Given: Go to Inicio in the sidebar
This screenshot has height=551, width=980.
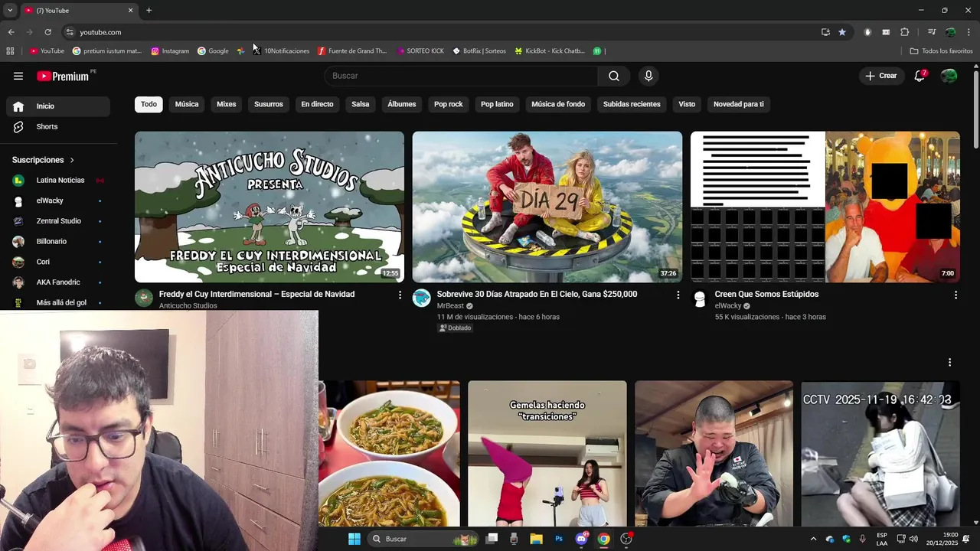Looking at the screenshot, I should [58, 106].
